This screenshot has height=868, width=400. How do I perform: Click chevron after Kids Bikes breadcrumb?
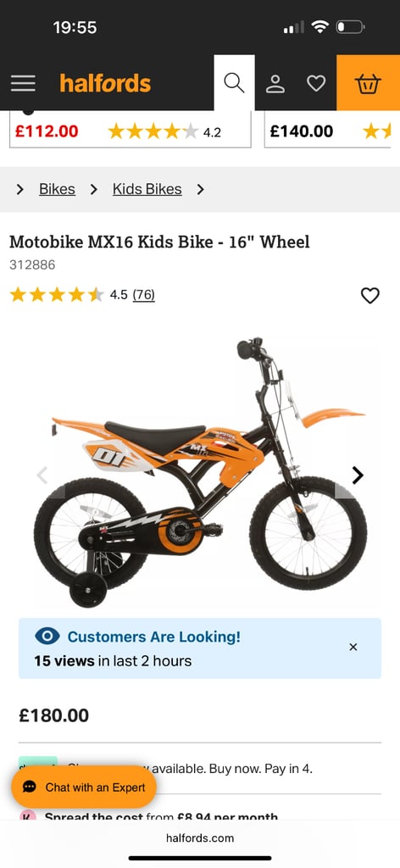pyautogui.click(x=200, y=189)
